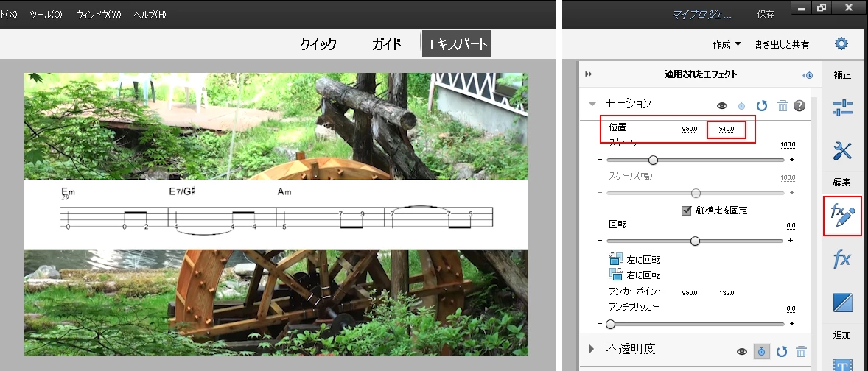Open settings gear icon
The width and height of the screenshot is (868, 371).
(841, 44)
